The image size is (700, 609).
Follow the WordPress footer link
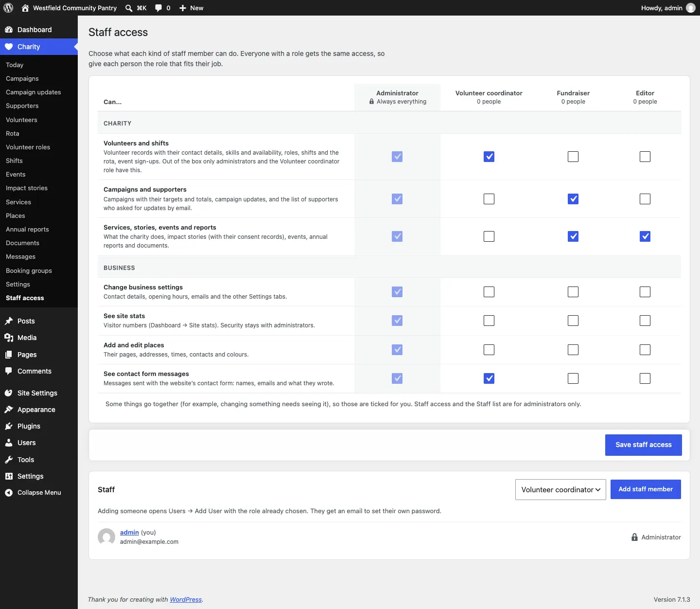click(x=186, y=599)
